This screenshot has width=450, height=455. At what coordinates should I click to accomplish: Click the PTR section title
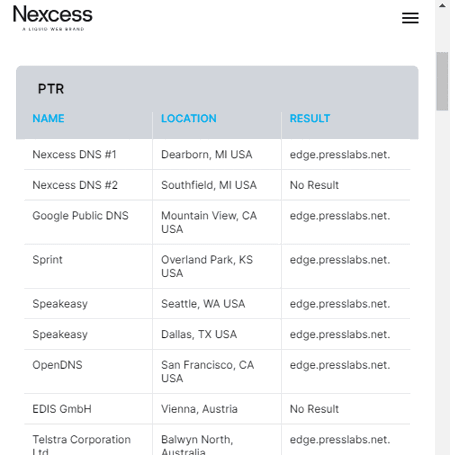51,89
